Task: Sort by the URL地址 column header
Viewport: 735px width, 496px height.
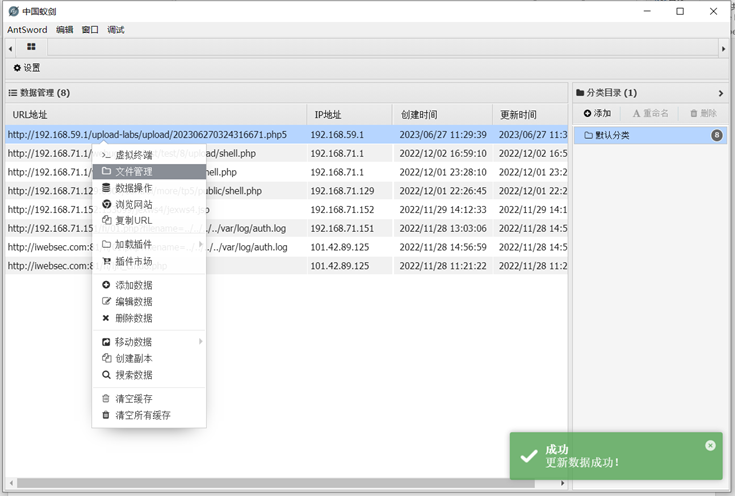Action: pyautogui.click(x=156, y=114)
